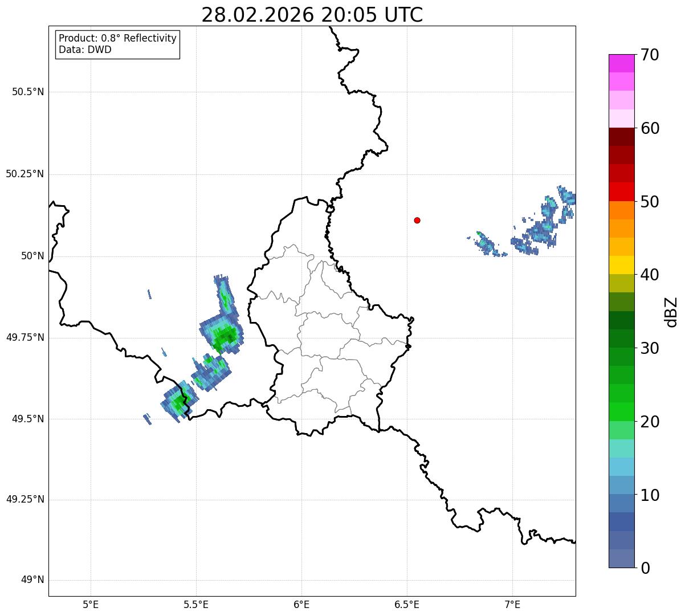Pick the bright green 20 dBZ band

622,411
